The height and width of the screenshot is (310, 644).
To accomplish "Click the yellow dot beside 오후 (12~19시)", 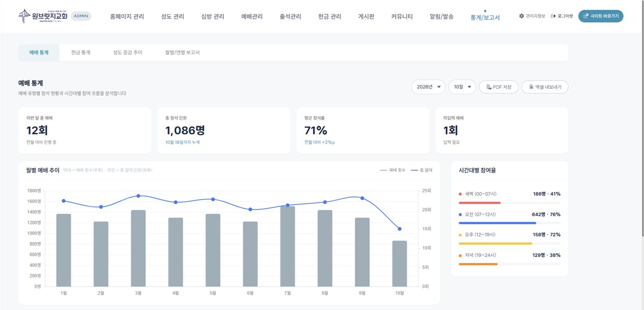I will [x=460, y=235].
